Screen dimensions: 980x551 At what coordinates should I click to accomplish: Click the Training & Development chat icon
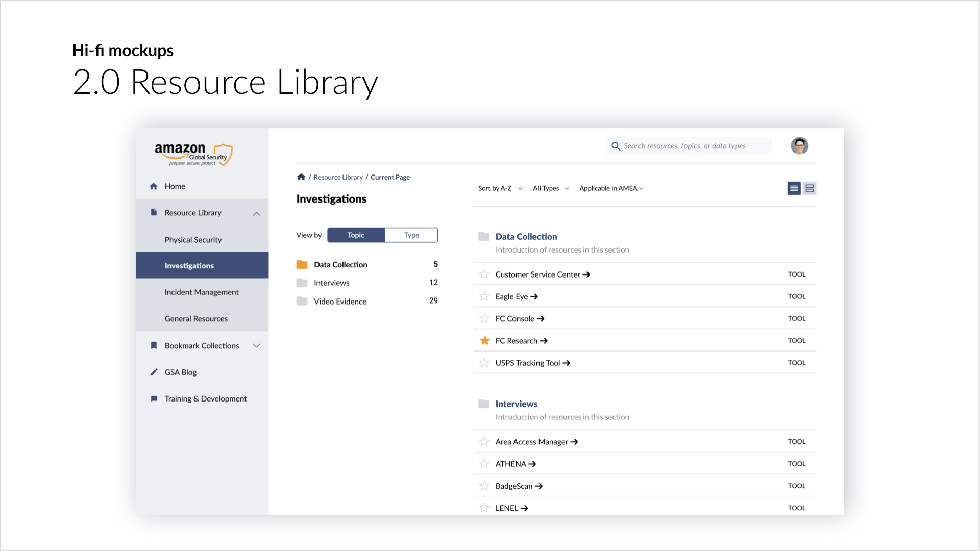point(154,398)
